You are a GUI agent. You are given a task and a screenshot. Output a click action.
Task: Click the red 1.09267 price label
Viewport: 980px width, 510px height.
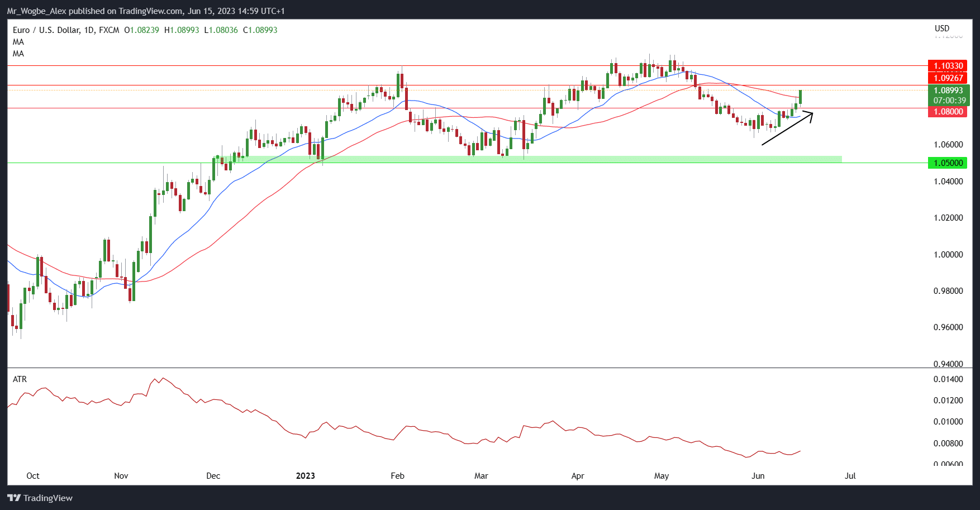coord(948,78)
